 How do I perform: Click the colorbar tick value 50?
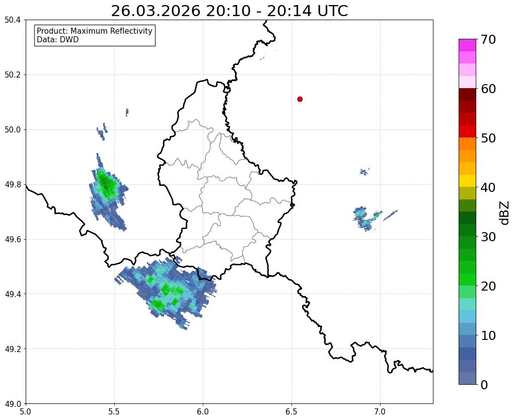point(488,138)
